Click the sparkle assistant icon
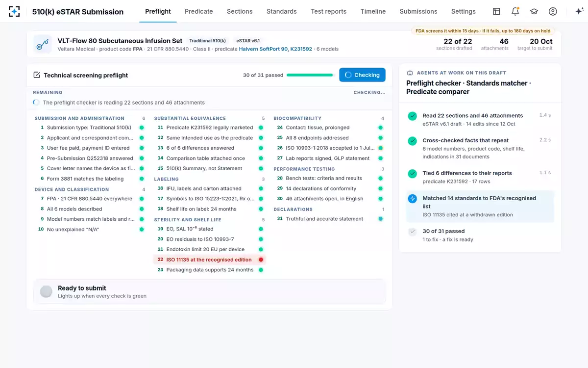The height and width of the screenshot is (368, 588). (579, 11)
